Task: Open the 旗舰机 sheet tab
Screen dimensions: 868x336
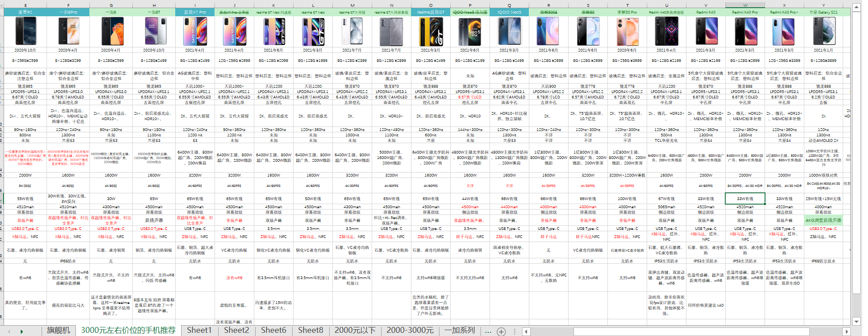Action: tap(59, 331)
